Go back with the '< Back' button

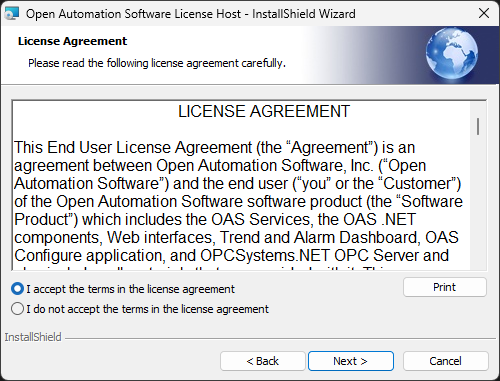click(x=263, y=361)
